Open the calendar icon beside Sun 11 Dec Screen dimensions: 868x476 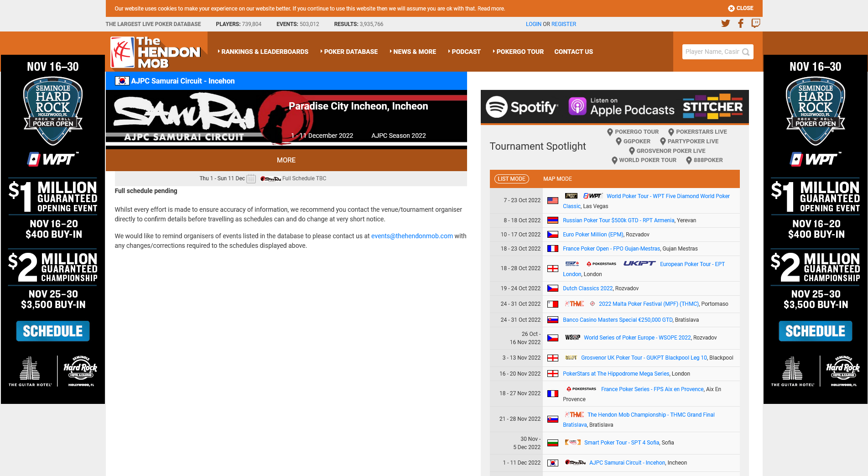251,178
